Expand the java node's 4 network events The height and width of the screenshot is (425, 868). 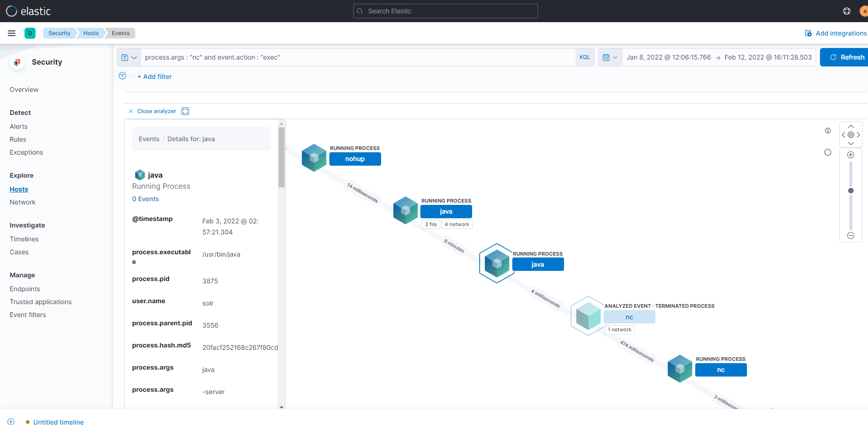(456, 224)
